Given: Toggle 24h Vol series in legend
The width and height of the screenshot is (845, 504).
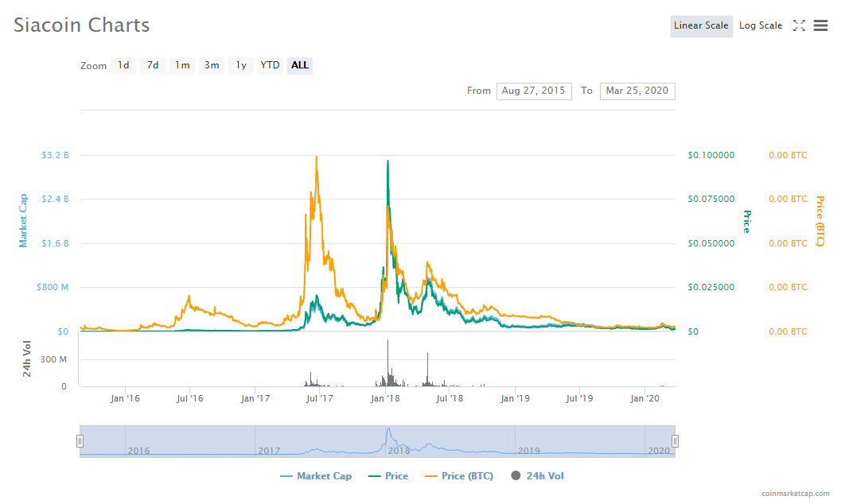Looking at the screenshot, I should (537, 476).
